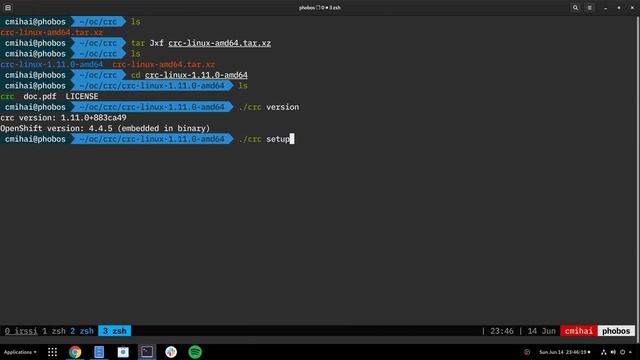Click the tmux date 14 Jun
Viewport: 640px width, 360px height.
pyautogui.click(x=542, y=331)
